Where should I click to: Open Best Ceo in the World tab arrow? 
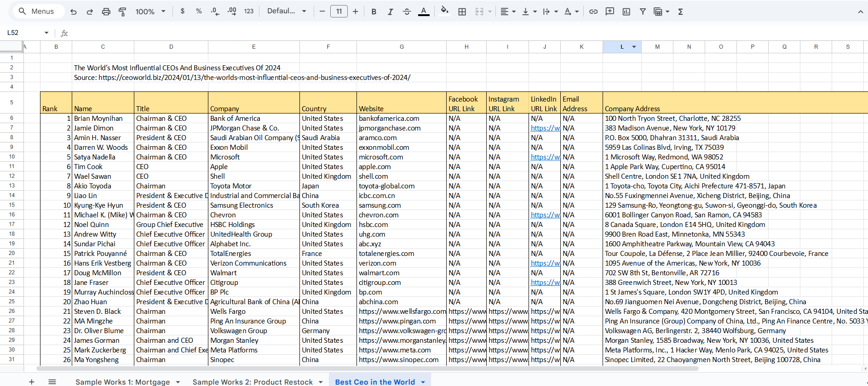pyautogui.click(x=423, y=382)
